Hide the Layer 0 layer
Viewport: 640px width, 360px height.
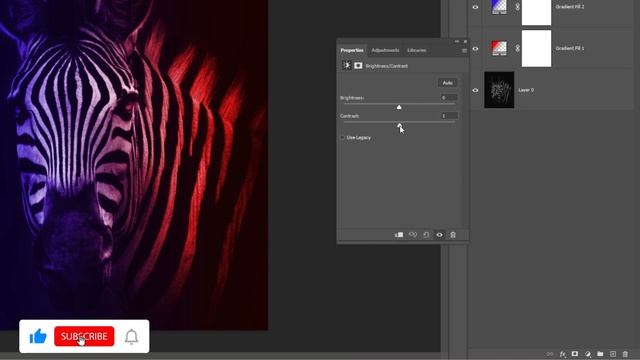tap(475, 90)
